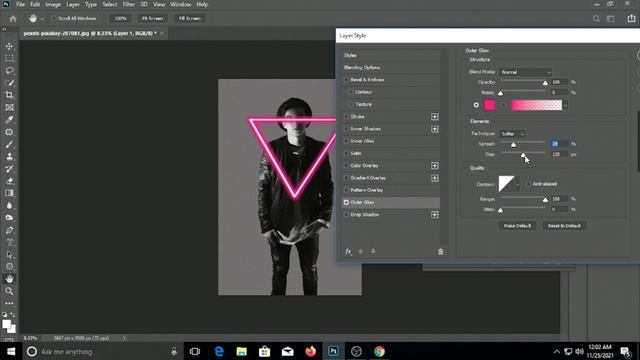The width and height of the screenshot is (640, 360).
Task: Open the fx menu in Layer Style
Action: [x=348, y=251]
